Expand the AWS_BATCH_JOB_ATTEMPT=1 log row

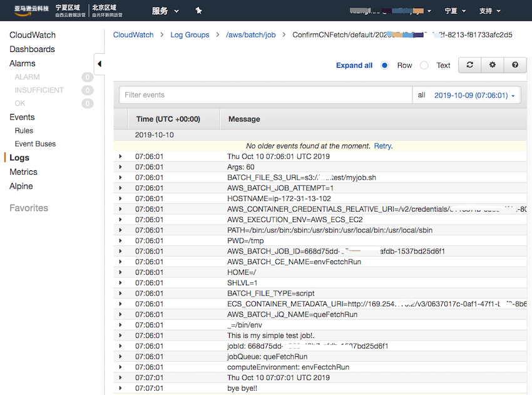pos(120,188)
